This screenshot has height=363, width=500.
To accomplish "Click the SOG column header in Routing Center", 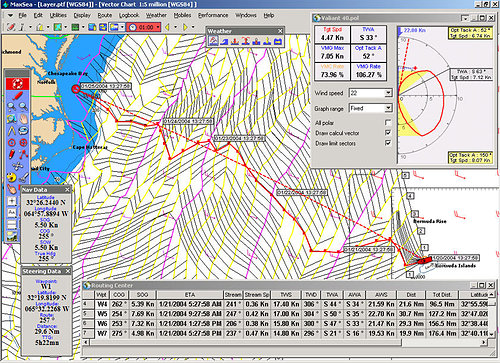I will click(x=142, y=295).
